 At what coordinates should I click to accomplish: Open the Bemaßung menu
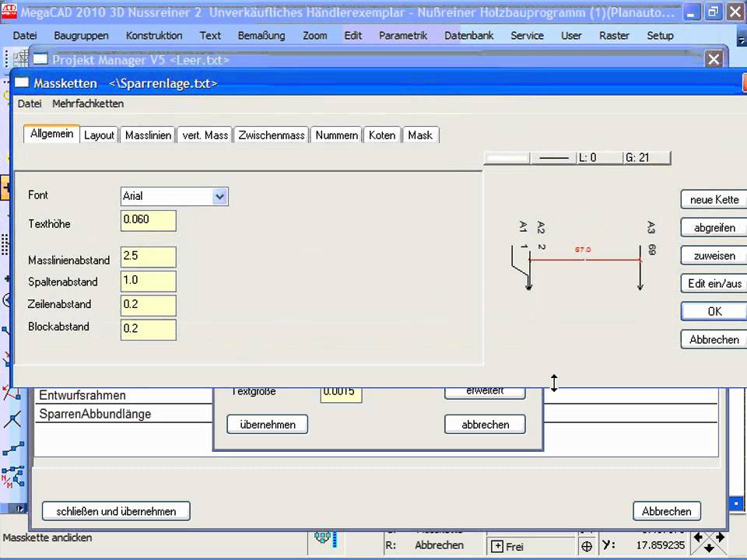tap(261, 35)
